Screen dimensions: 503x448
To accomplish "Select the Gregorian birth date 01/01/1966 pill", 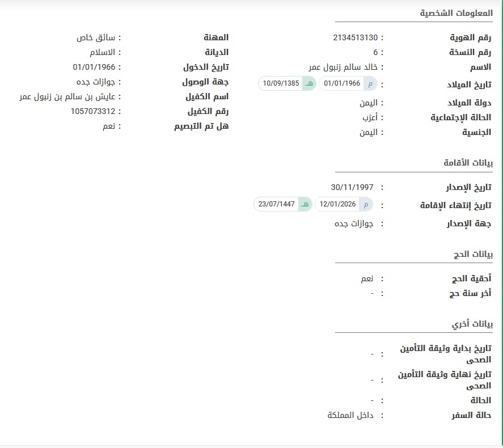I will pyautogui.click(x=341, y=84).
